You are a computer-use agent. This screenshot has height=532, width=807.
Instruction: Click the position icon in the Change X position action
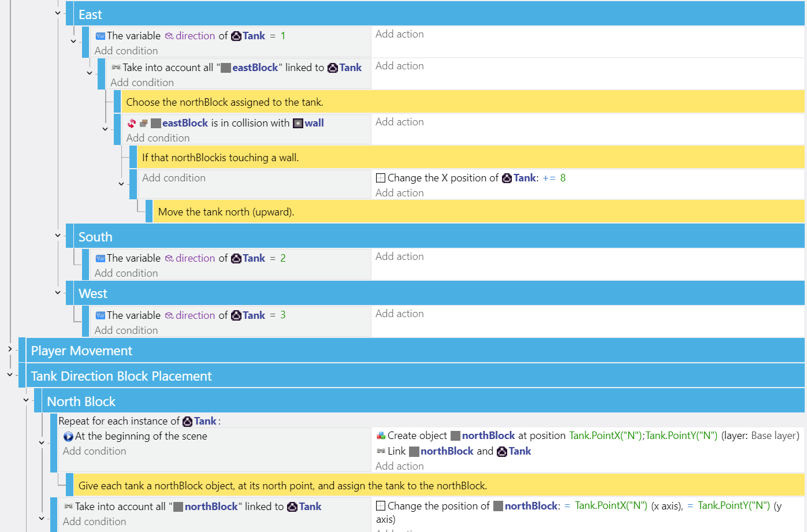[381, 178]
